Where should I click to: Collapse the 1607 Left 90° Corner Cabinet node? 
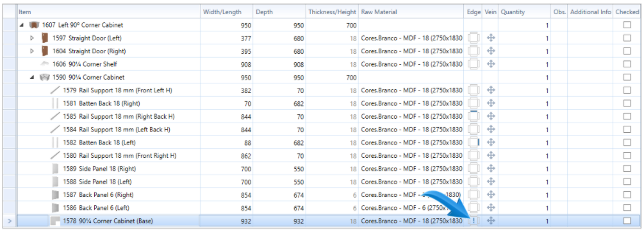coord(22,26)
